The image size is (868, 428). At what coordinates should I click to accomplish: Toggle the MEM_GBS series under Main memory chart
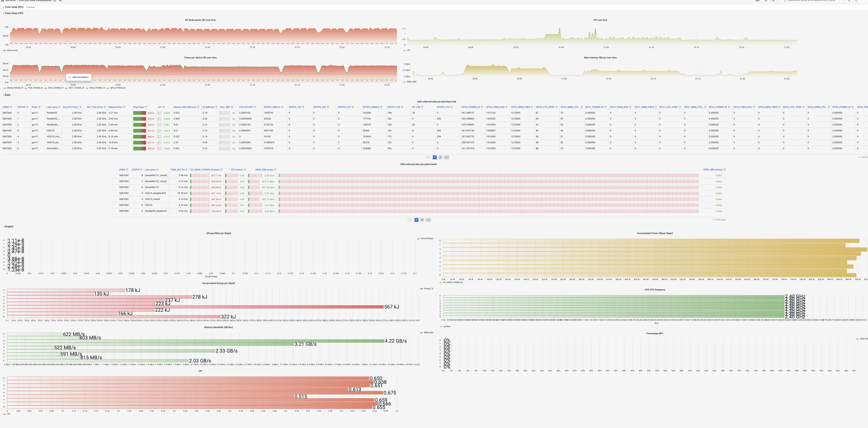tap(412, 82)
